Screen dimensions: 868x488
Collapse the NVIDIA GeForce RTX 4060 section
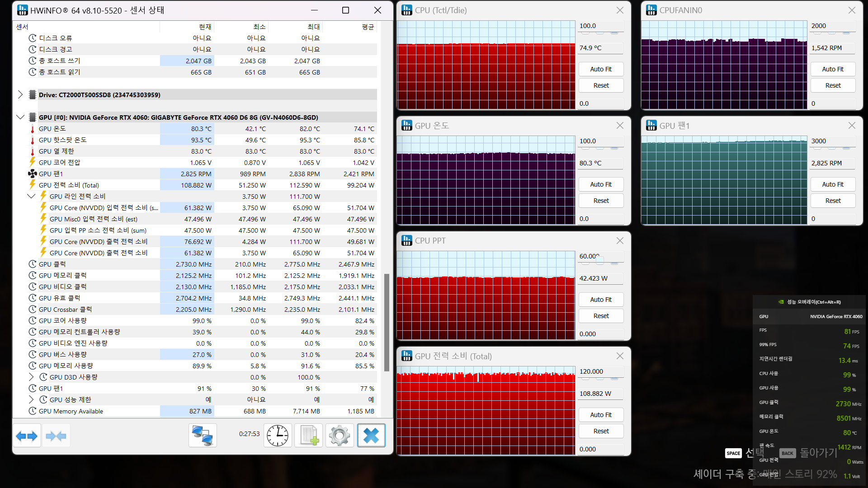pos(20,117)
